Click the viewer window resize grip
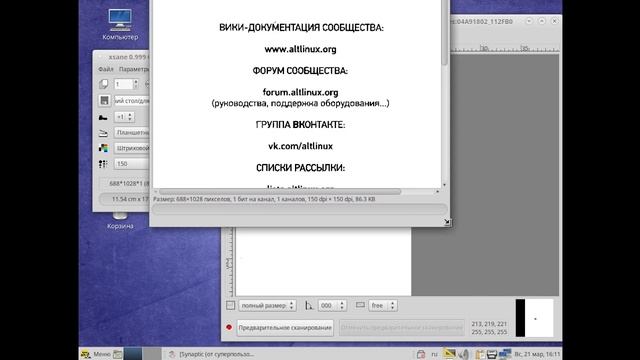The height and width of the screenshot is (360, 640). [x=447, y=222]
